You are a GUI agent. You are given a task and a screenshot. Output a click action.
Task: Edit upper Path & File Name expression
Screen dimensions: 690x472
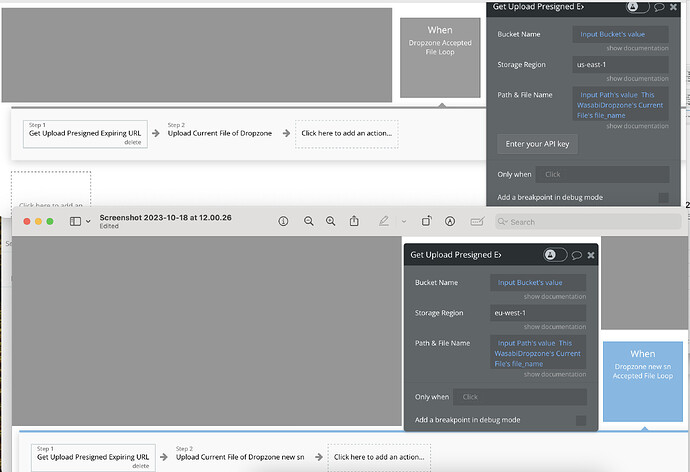[620, 105]
